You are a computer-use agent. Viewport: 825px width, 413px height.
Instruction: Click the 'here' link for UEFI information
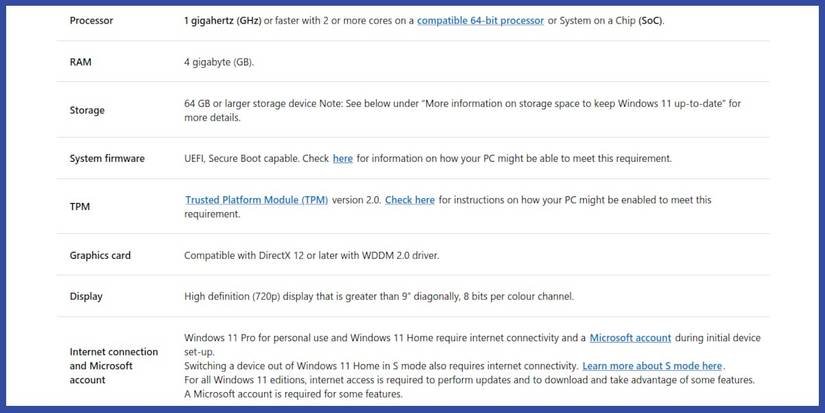click(x=342, y=158)
